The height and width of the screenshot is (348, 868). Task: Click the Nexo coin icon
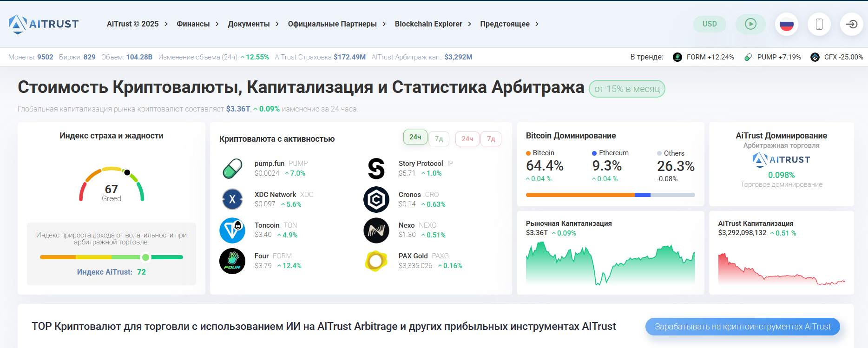coord(376,230)
